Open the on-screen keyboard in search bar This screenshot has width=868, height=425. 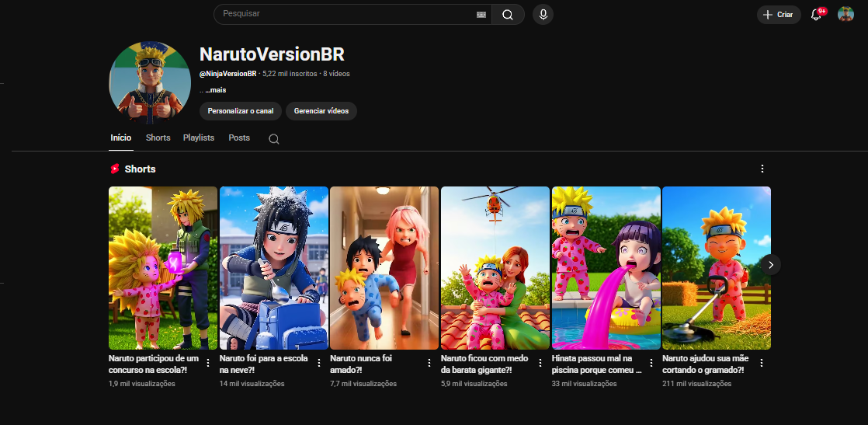(481, 15)
